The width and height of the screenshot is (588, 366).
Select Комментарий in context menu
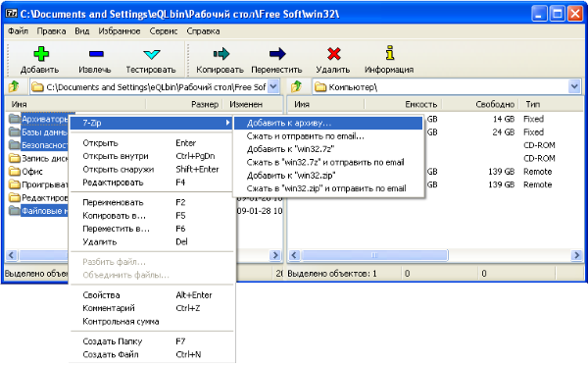pyautogui.click(x=152, y=308)
